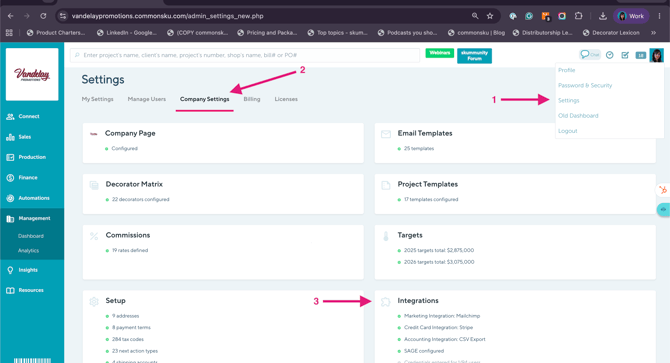
Task: Click the browser address bar URL
Action: [168, 16]
